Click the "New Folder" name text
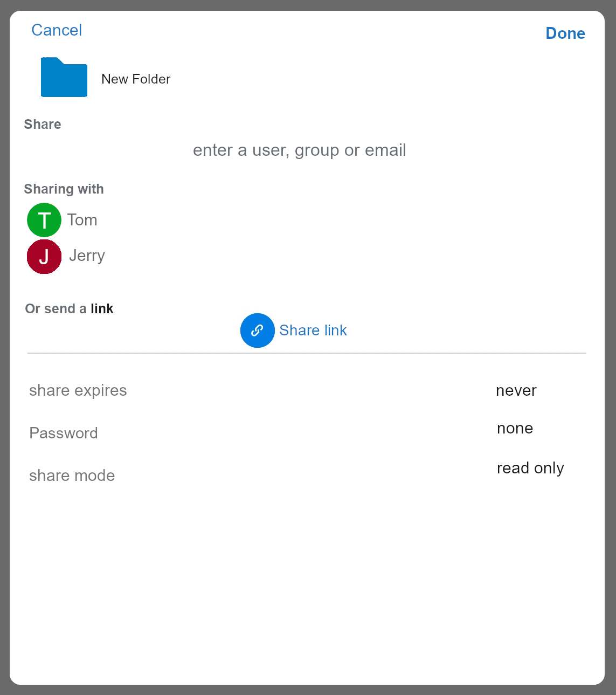 [x=136, y=79]
